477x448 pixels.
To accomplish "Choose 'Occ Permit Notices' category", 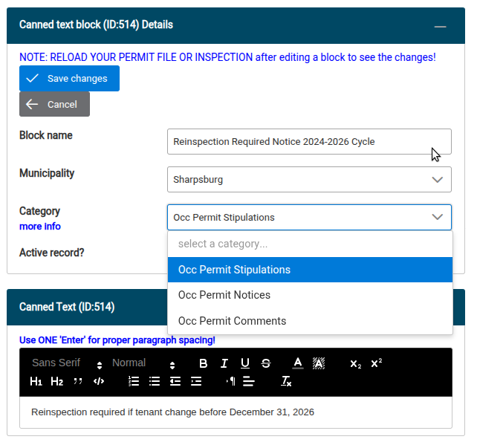I will (x=310, y=295).
